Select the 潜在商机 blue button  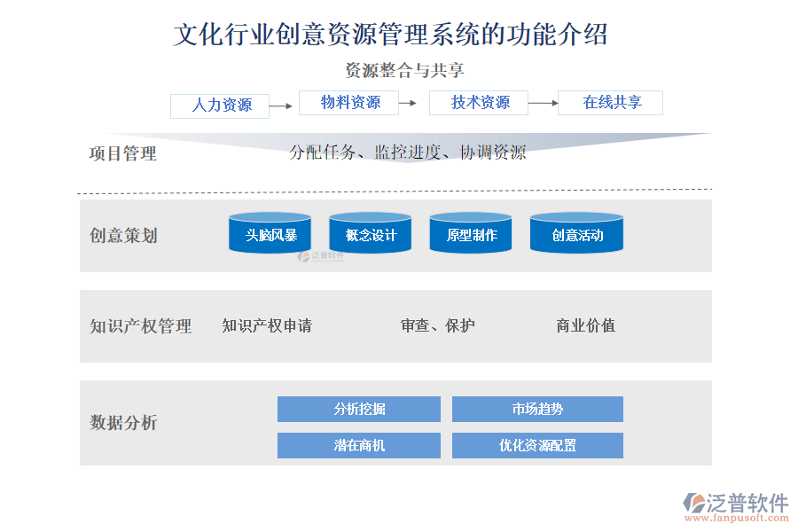click(x=359, y=445)
